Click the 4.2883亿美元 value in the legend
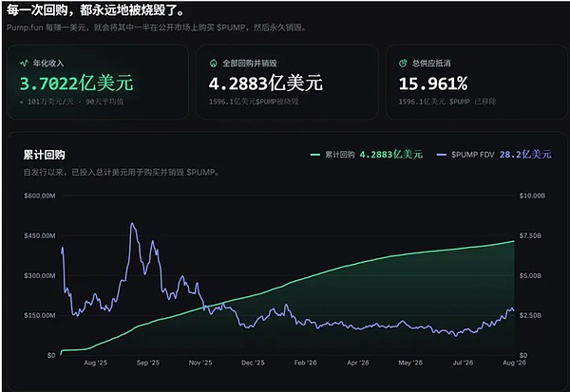The height and width of the screenshot is (392, 570). pos(391,155)
